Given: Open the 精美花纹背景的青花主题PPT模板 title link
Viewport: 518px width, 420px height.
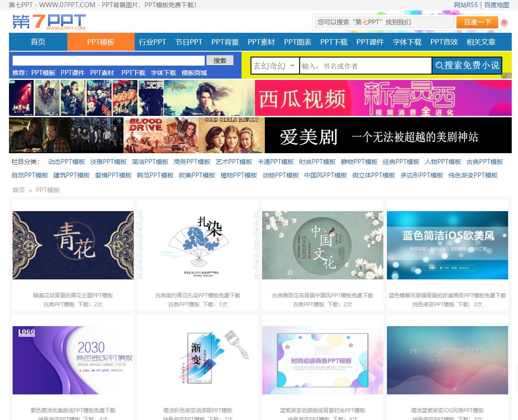Looking at the screenshot, I should pyautogui.click(x=73, y=295).
